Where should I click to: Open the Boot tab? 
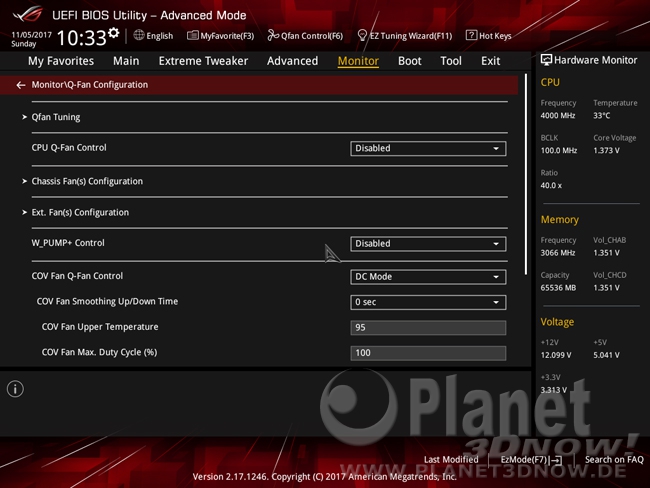(x=410, y=61)
